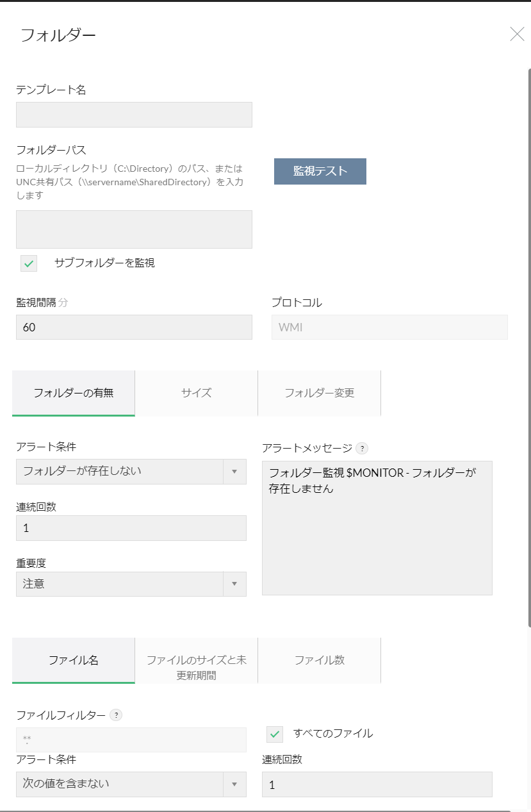531x812 pixels.
Task: Click the help icon beside ファイルフィルター
Action: 116,715
